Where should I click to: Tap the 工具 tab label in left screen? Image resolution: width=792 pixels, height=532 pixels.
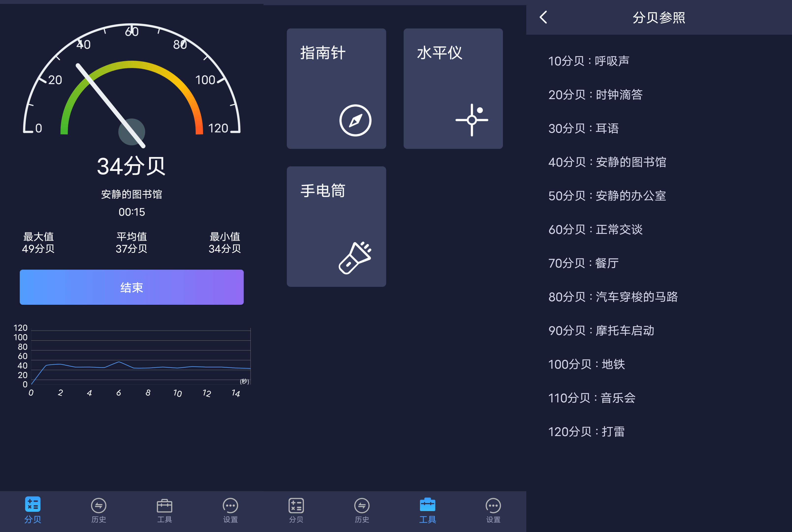[x=165, y=519]
